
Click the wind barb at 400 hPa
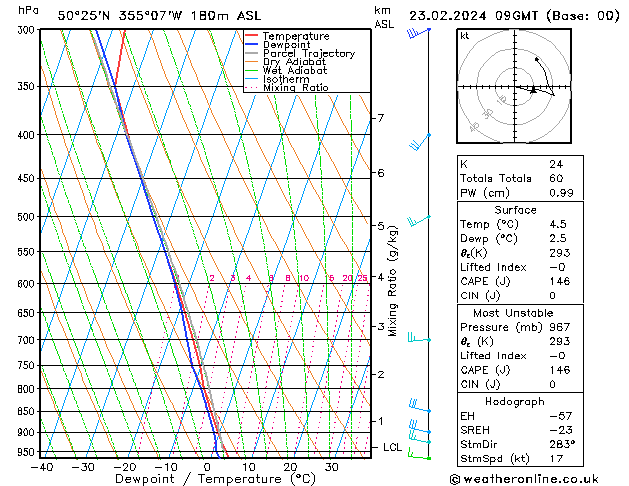tap(420, 142)
